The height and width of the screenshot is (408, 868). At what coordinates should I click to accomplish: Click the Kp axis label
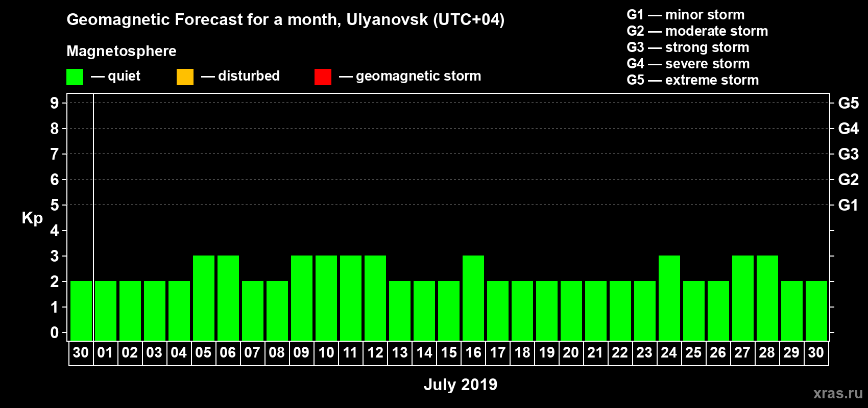[x=32, y=218]
